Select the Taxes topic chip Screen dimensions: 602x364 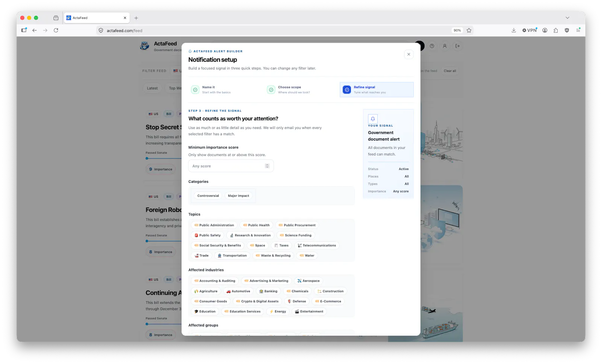pyautogui.click(x=281, y=245)
